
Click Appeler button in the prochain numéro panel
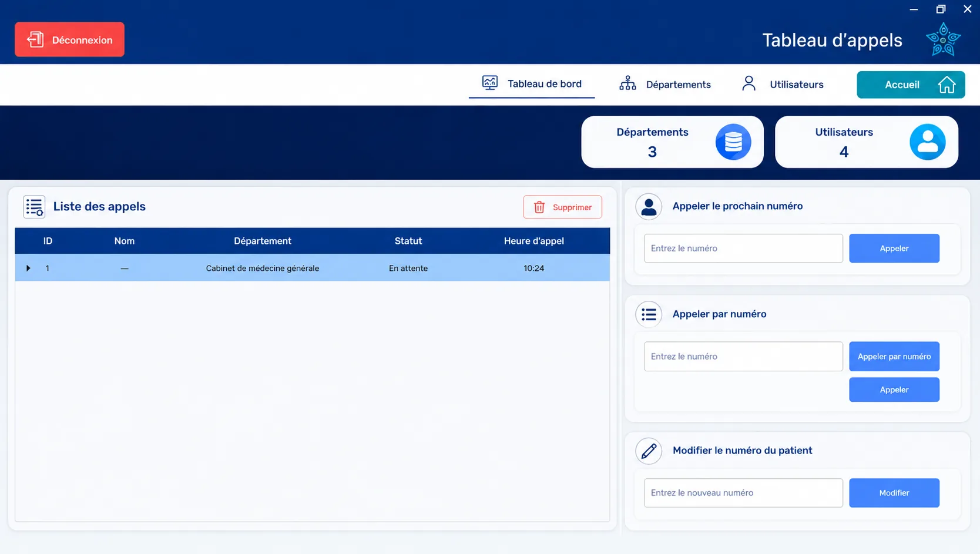894,248
